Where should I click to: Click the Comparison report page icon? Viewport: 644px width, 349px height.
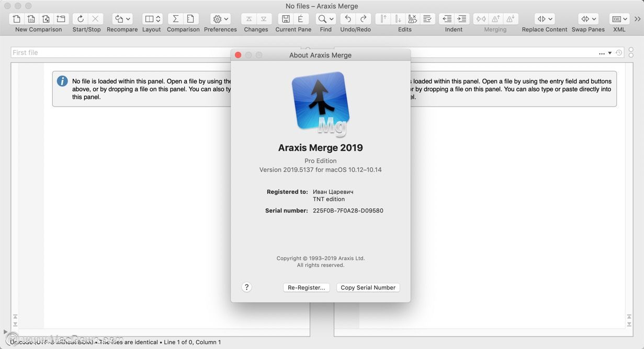pyautogui.click(x=190, y=19)
